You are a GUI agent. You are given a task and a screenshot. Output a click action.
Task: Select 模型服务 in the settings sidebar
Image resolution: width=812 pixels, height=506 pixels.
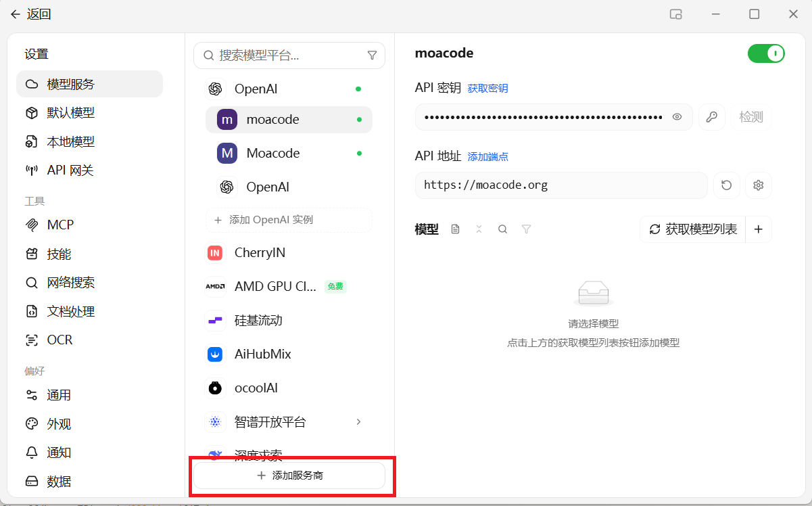[89, 84]
